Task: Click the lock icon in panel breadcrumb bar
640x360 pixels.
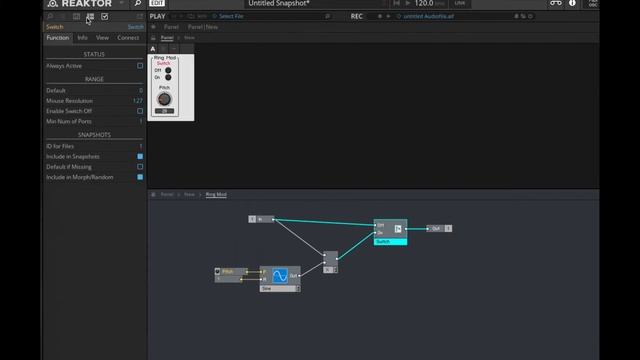Action: coord(153,38)
